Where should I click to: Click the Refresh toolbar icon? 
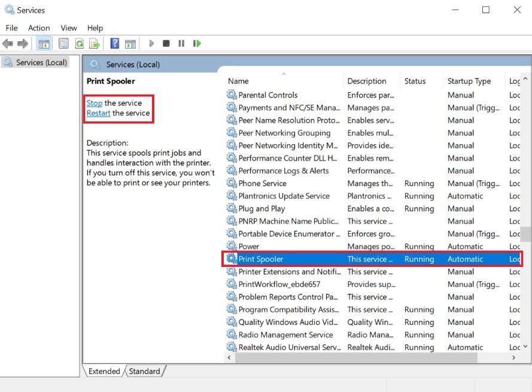pyautogui.click(x=79, y=44)
